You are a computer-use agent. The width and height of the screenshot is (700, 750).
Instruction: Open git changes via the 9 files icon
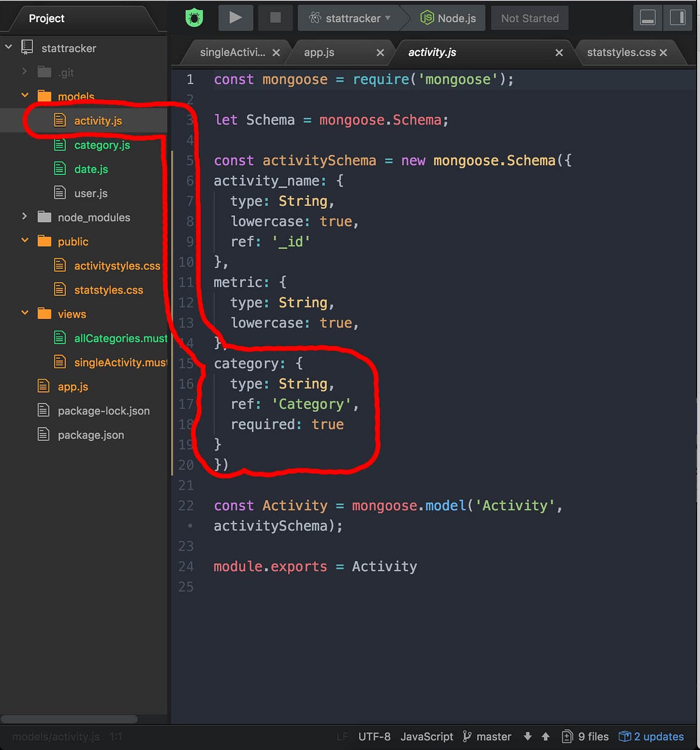(569, 736)
